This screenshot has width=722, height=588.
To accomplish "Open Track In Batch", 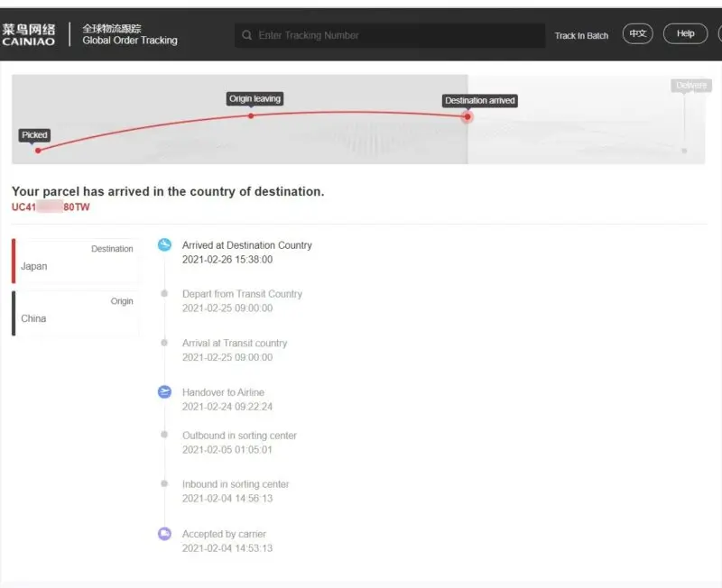I will [581, 36].
